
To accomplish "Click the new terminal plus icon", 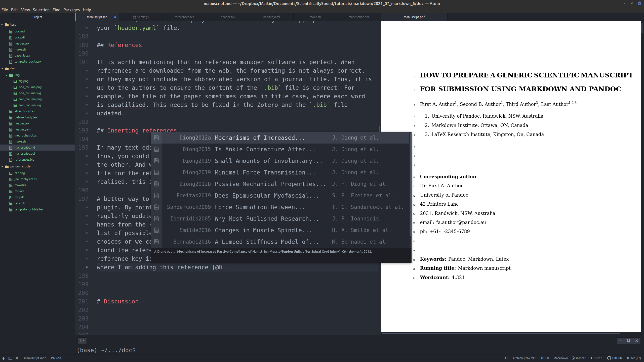I will [4, 358].
